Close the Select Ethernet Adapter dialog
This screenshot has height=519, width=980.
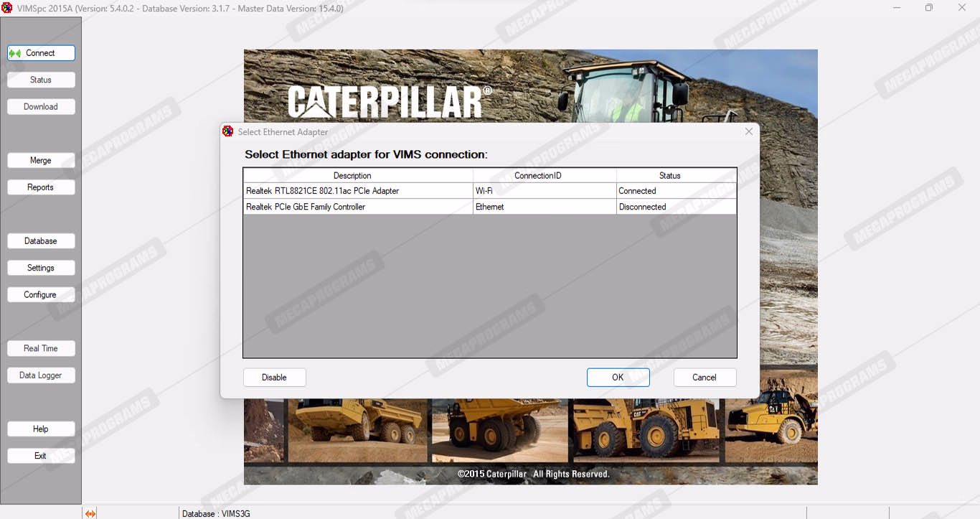pyautogui.click(x=749, y=131)
